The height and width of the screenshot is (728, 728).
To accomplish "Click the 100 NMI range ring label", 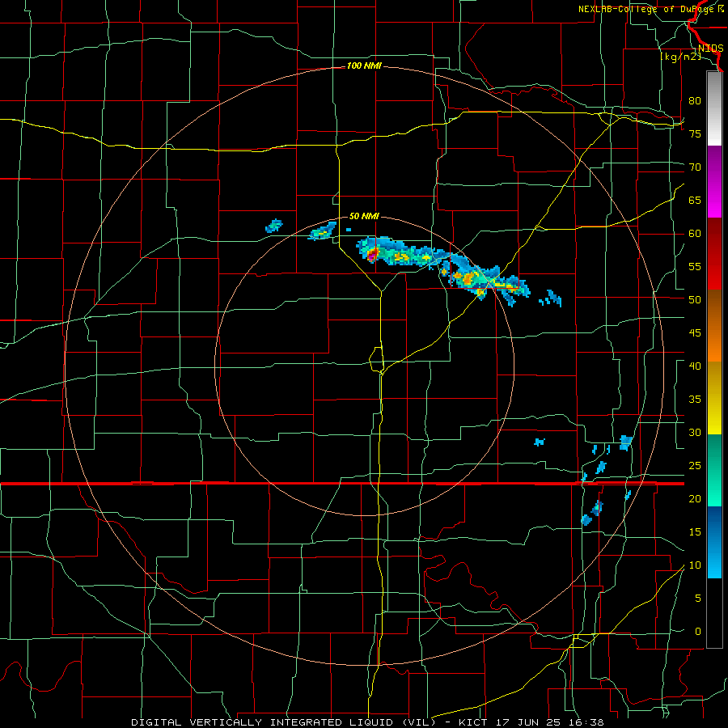I will coord(364,66).
